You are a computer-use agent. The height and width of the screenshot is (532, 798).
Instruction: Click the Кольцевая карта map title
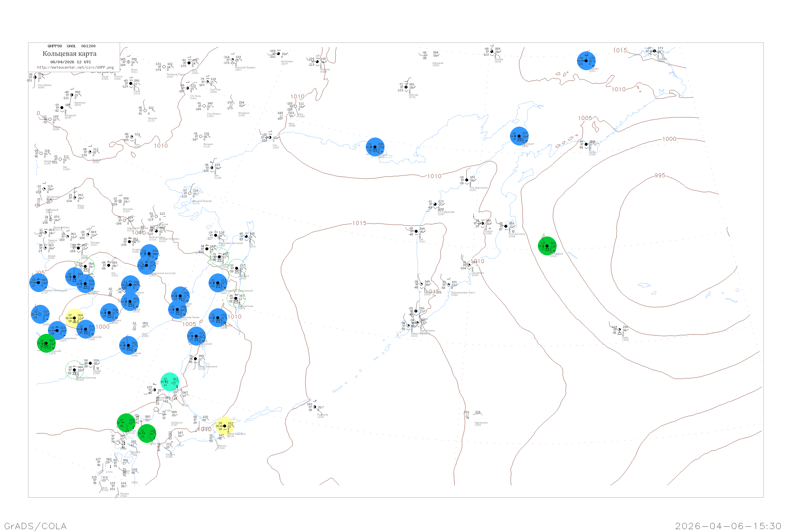pos(69,54)
